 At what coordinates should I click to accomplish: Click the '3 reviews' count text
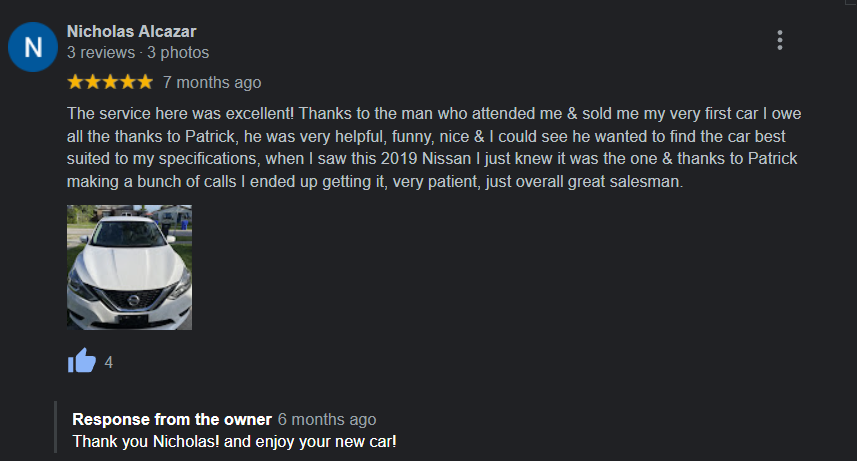click(x=100, y=52)
